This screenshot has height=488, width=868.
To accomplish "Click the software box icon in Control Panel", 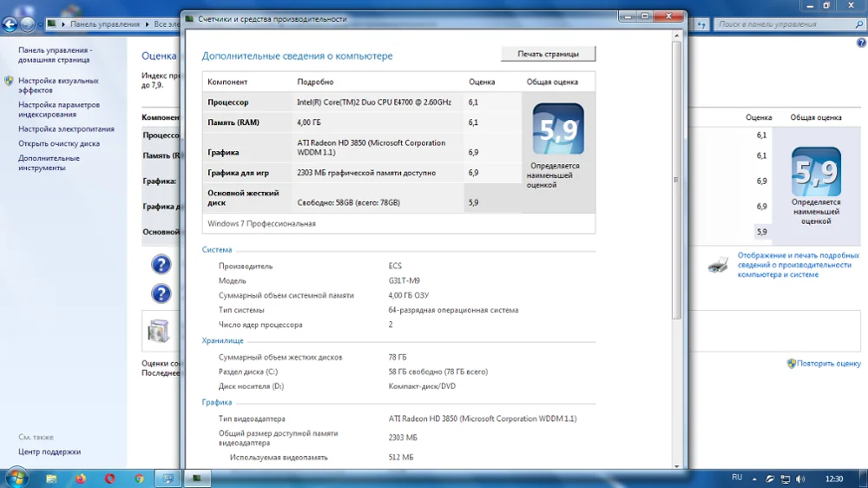I will (x=158, y=331).
